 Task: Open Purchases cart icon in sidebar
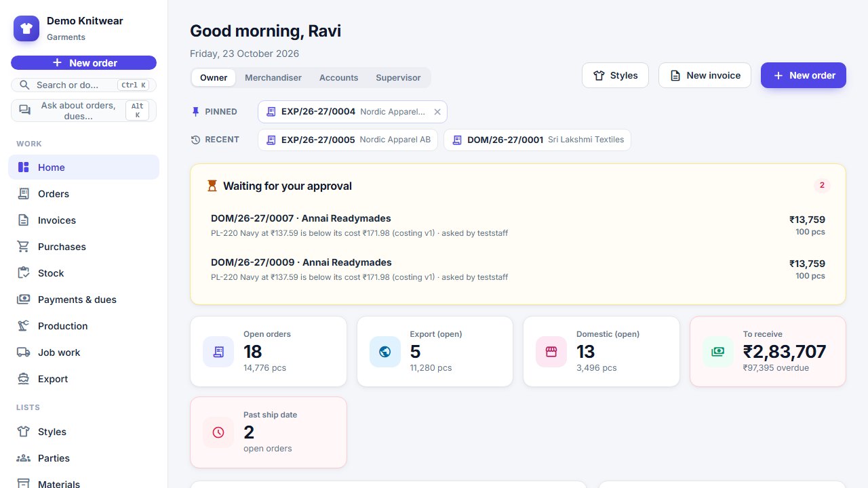pos(24,247)
